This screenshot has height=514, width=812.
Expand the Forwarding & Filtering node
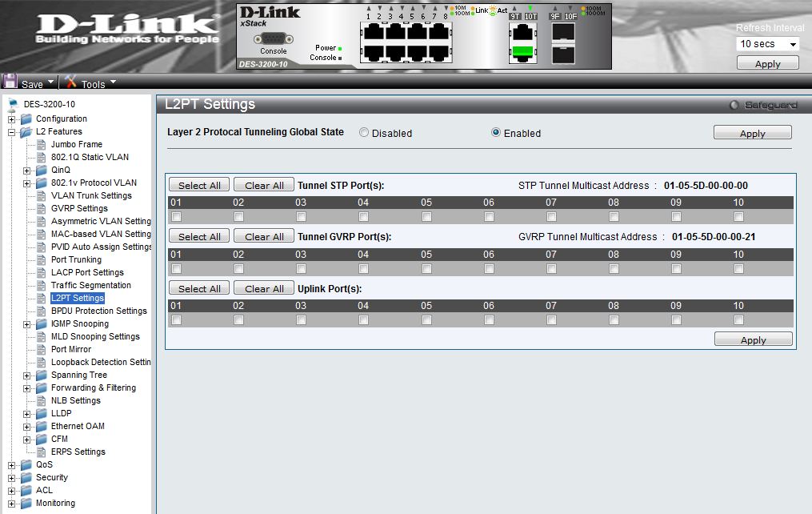(x=26, y=388)
